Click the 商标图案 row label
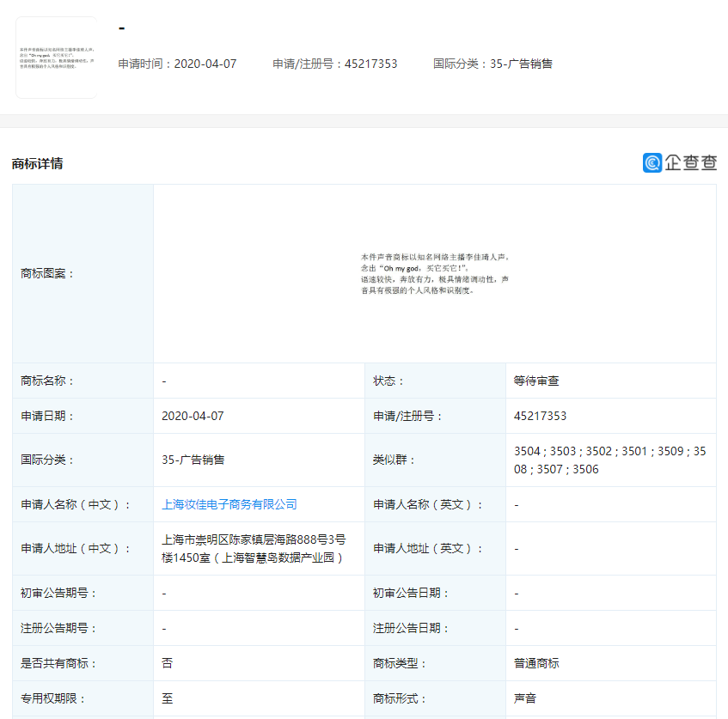 (47, 273)
